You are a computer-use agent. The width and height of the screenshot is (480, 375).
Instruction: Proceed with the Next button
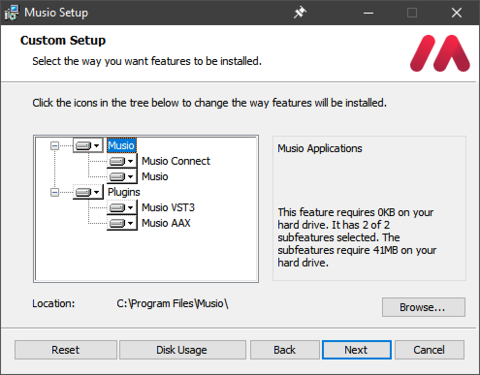357,350
